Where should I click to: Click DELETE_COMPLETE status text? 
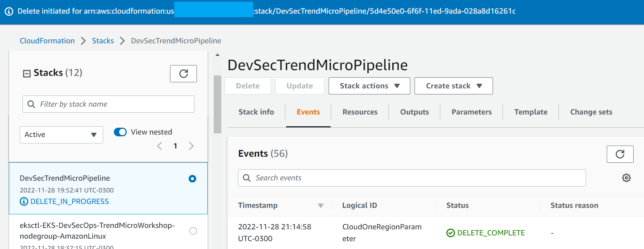click(491, 233)
